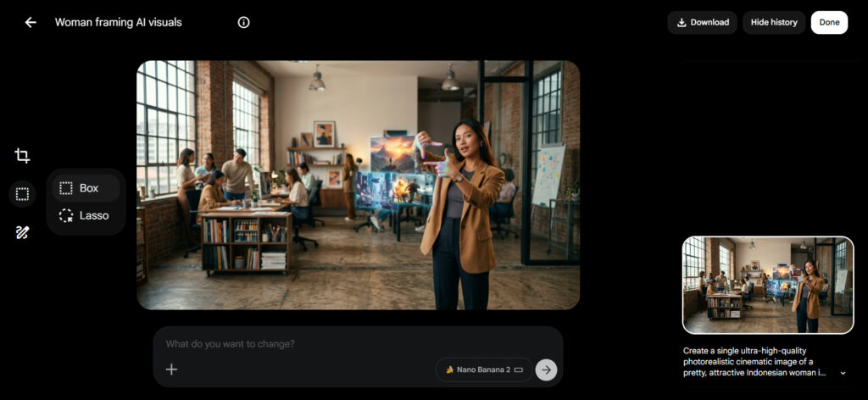Click the title 'Woman framing AI visuals'
This screenshot has width=868, height=400.
pos(119,23)
